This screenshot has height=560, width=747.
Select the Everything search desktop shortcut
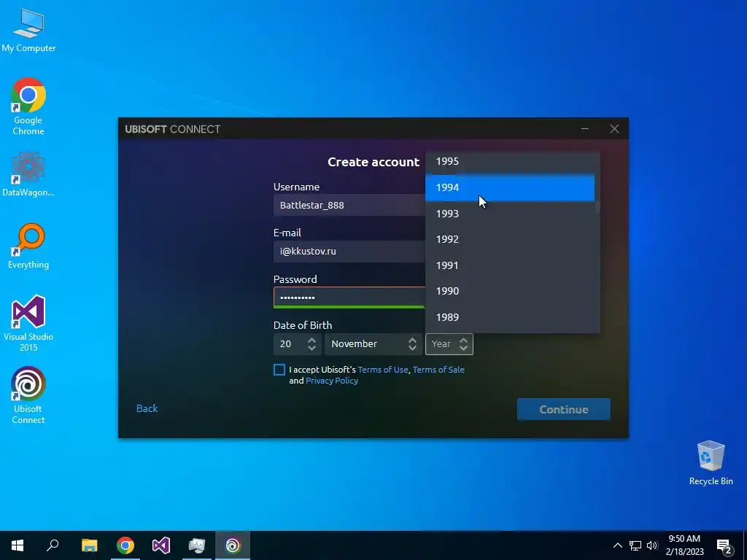pos(28,246)
